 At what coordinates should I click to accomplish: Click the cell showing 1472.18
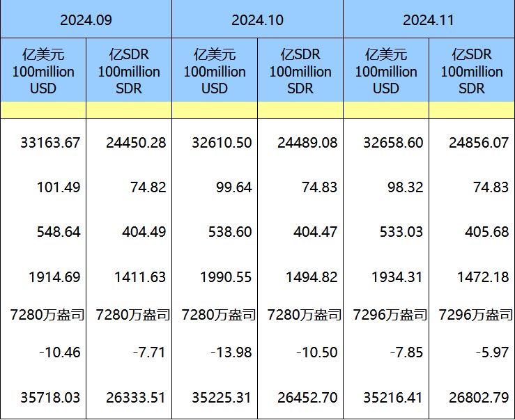(482, 277)
